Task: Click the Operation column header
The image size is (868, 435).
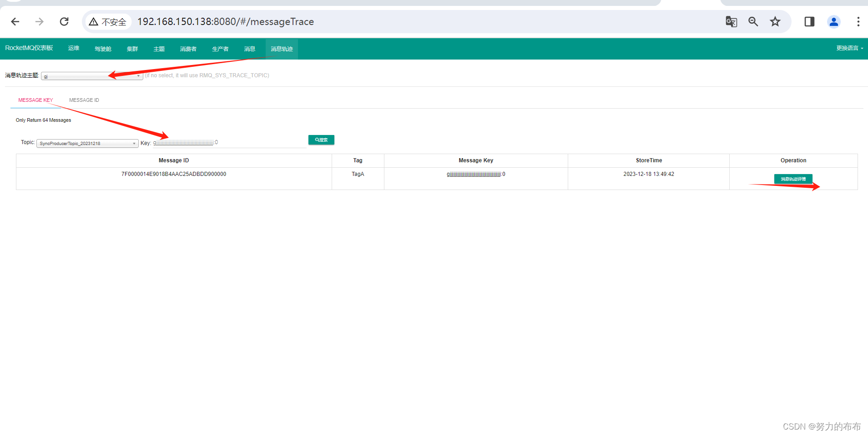Action: pos(793,160)
